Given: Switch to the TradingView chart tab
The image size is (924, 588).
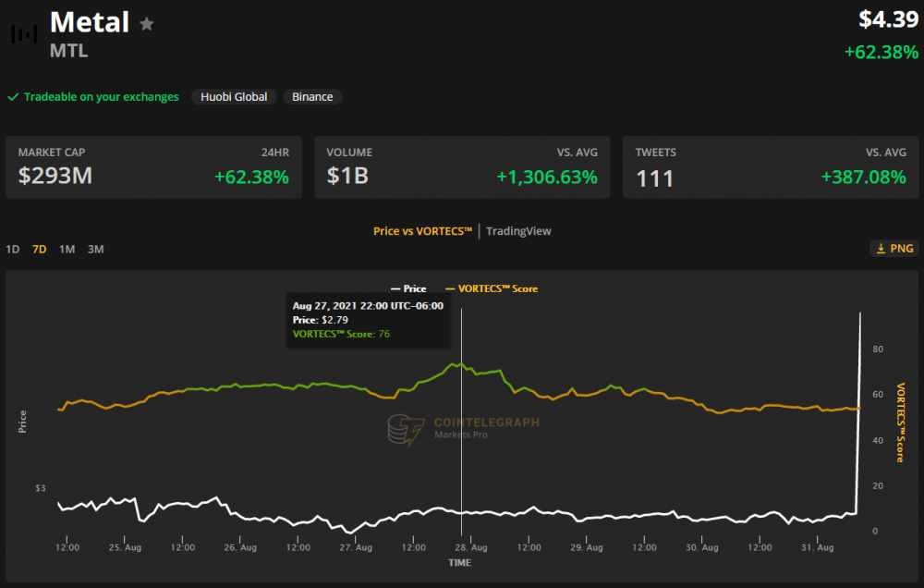Looking at the screenshot, I should pyautogui.click(x=518, y=231).
